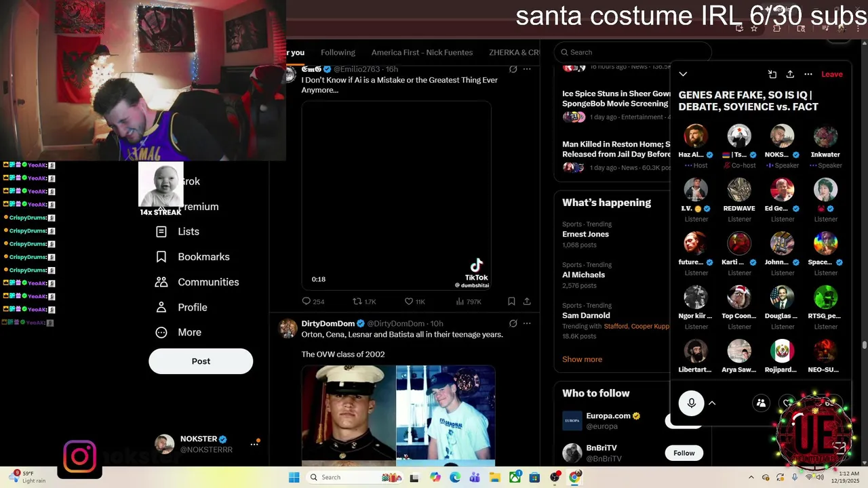Viewport: 868px width, 488px height.
Task: Open Stafford related trend link
Action: tap(616, 327)
